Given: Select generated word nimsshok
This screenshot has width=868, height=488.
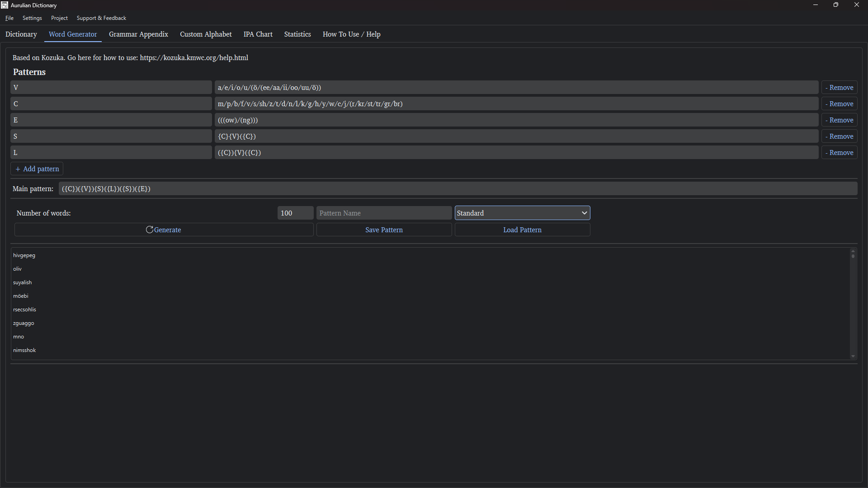Looking at the screenshot, I should [x=24, y=350].
